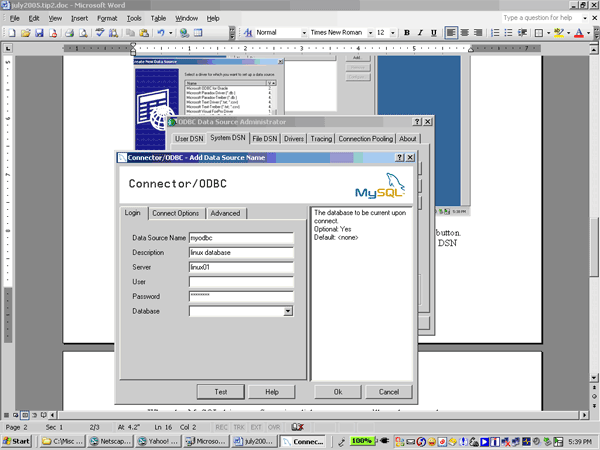Toggle bold formatting
This screenshot has width=600, height=450.
click(x=407, y=33)
